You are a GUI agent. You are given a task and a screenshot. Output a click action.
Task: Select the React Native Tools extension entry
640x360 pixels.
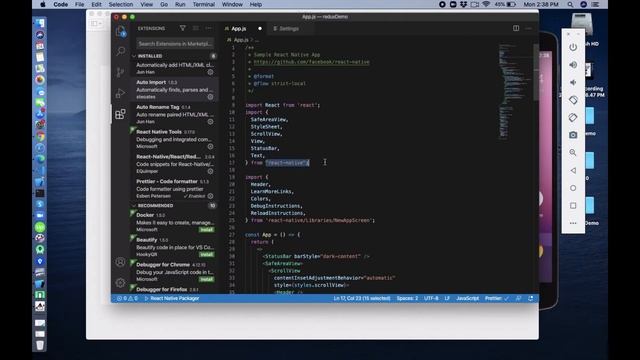175,139
